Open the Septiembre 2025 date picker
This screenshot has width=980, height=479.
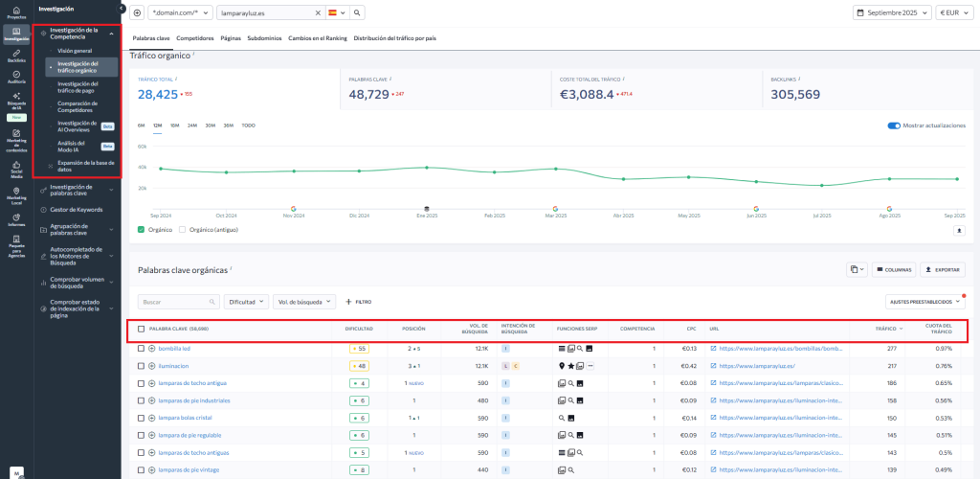[x=892, y=12]
